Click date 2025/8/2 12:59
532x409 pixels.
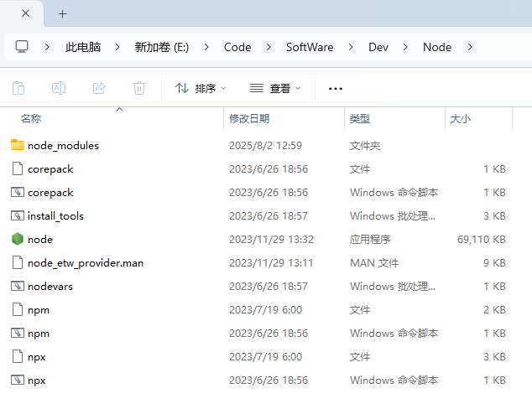click(x=265, y=145)
